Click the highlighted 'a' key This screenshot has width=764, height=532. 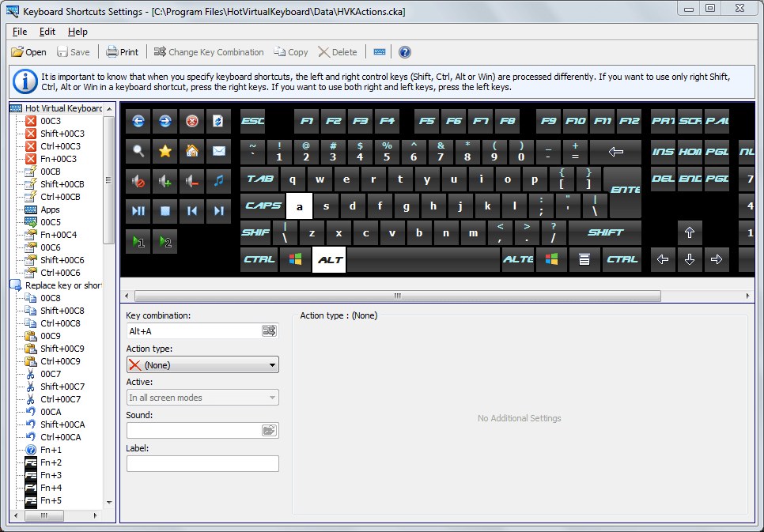point(299,206)
